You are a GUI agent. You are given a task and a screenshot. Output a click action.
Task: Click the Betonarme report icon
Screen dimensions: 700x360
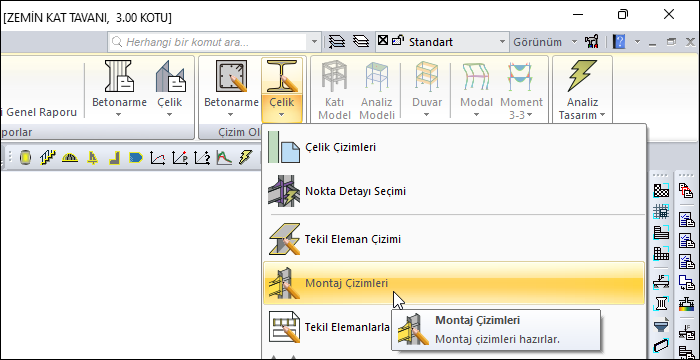click(x=119, y=76)
